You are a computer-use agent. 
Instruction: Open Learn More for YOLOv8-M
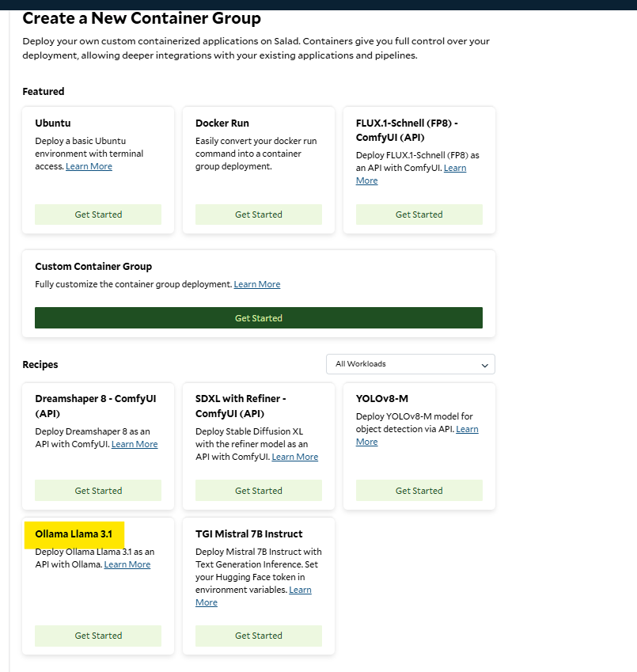click(467, 429)
